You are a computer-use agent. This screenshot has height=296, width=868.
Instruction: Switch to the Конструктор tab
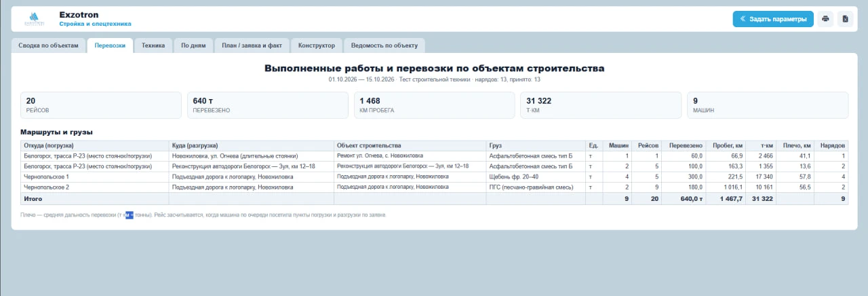point(317,45)
